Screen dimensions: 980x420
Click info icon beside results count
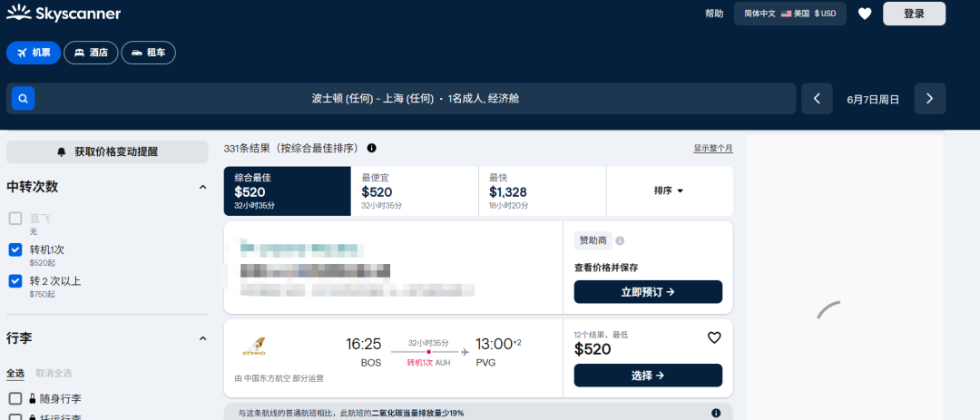[371, 148]
